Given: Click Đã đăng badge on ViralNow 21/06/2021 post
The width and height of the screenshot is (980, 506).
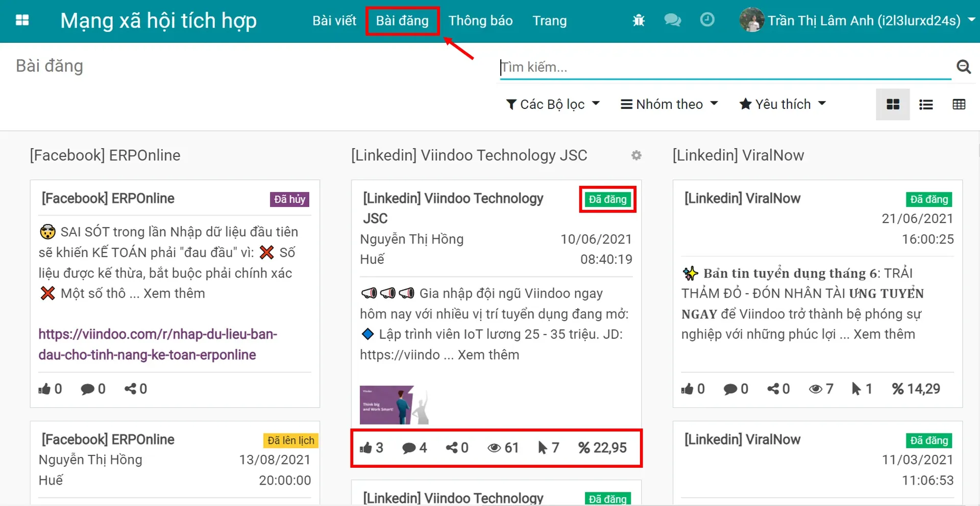Looking at the screenshot, I should (929, 200).
